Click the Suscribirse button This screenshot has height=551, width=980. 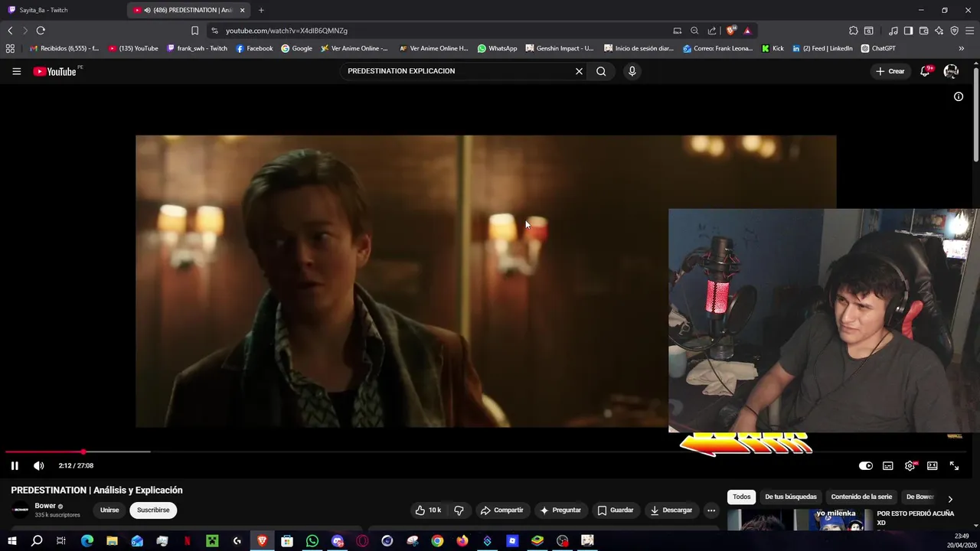[153, 510]
